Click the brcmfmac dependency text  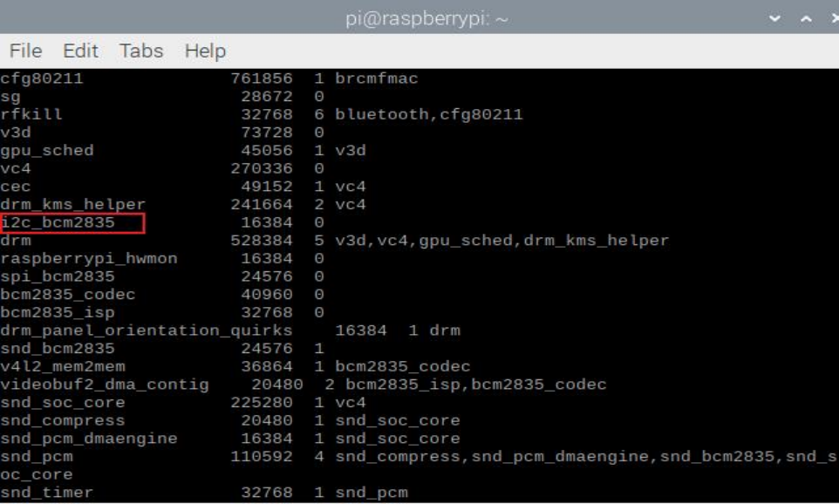tap(376, 78)
